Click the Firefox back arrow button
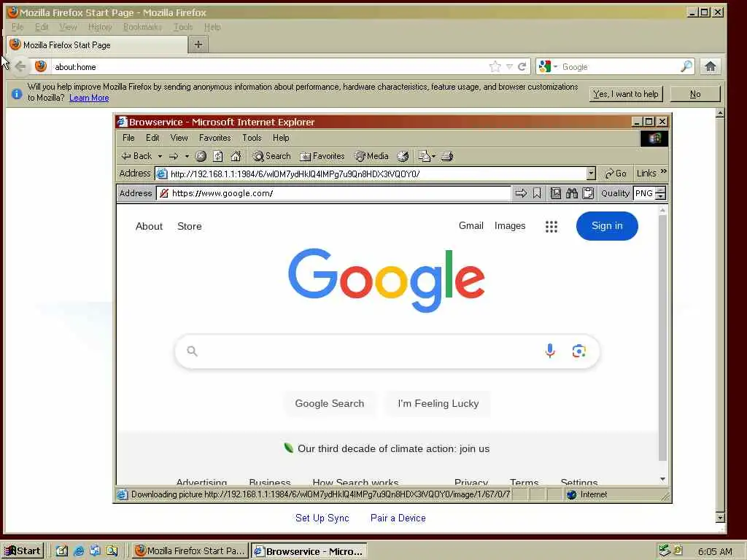Screen dimensions: 747x560 (x=20, y=66)
